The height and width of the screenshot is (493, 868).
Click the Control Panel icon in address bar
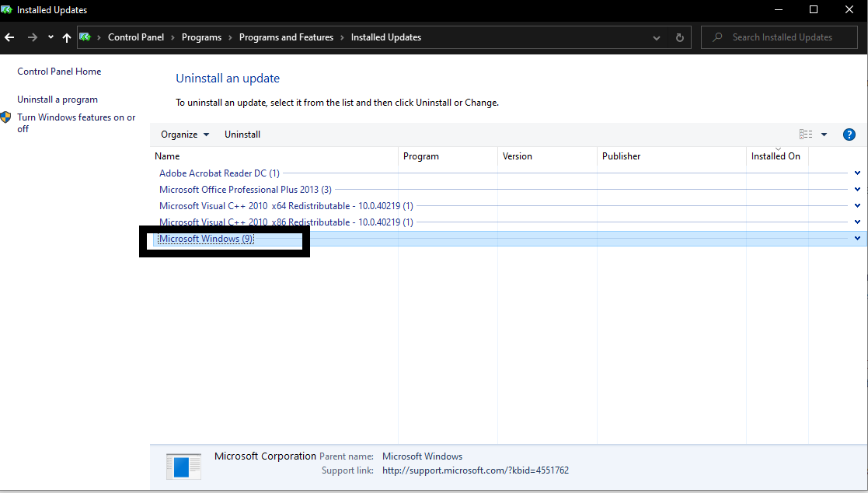pos(85,37)
